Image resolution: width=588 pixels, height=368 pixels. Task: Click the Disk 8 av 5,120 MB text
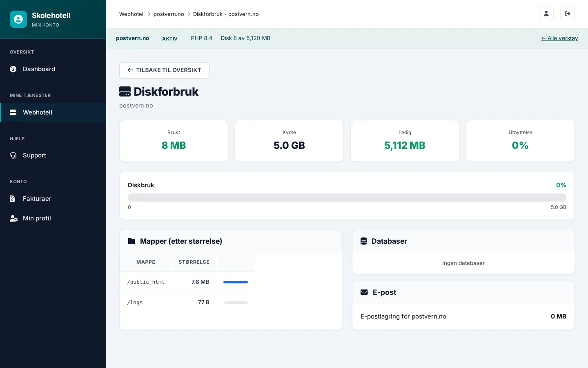click(x=246, y=38)
